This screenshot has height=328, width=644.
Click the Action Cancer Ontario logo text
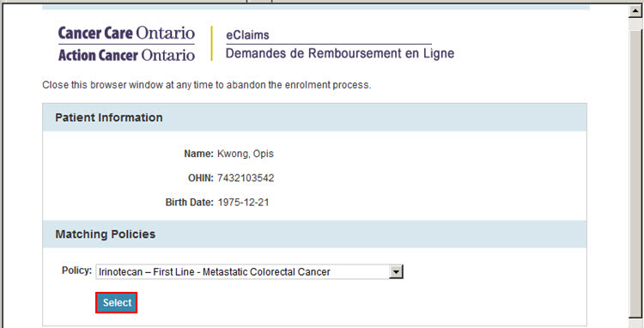(126, 55)
